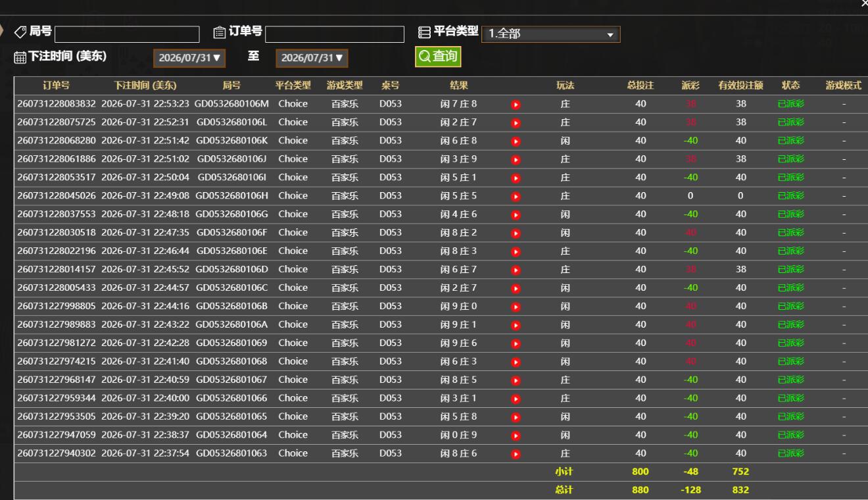
Task: Open the 平台类型 dropdown showing 1.全部
Action: pyautogui.click(x=551, y=34)
